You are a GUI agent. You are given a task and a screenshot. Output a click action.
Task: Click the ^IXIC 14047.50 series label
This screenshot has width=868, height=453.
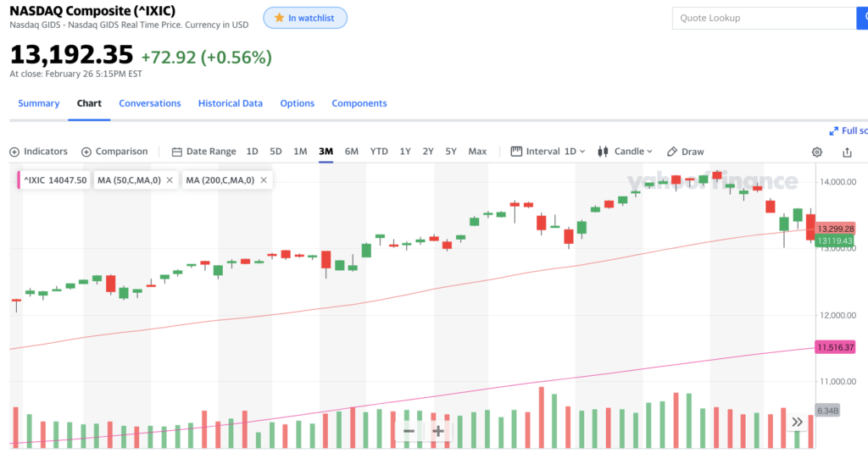coord(55,180)
